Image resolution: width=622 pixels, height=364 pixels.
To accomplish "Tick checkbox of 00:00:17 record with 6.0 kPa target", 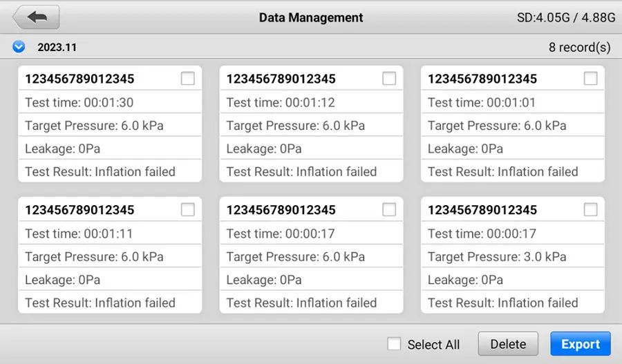I will [x=389, y=209].
